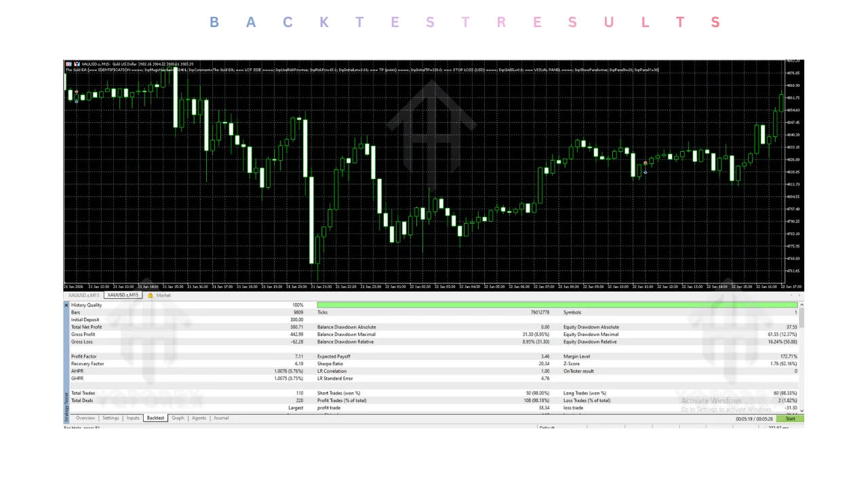The height and width of the screenshot is (488, 868).
Task: Click the vertical Strategy Tester label
Action: [66, 405]
